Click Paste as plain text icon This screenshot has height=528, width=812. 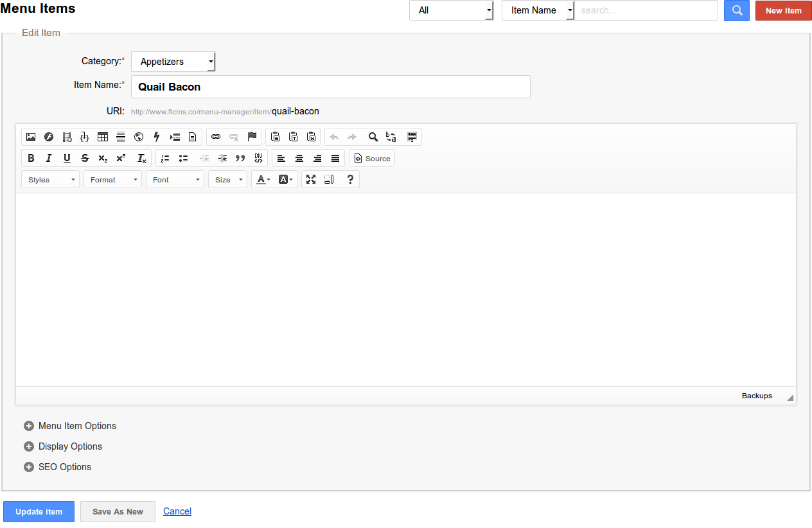coord(293,137)
